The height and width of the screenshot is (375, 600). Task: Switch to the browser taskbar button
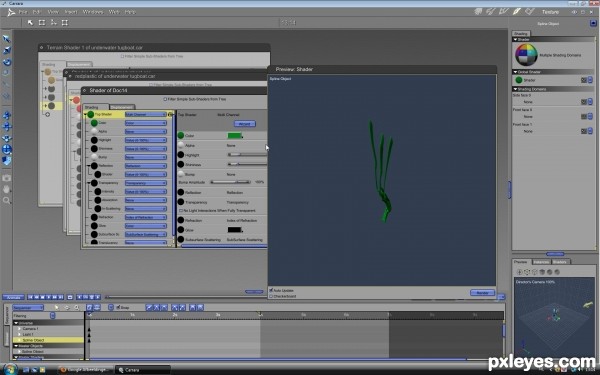coord(85,370)
